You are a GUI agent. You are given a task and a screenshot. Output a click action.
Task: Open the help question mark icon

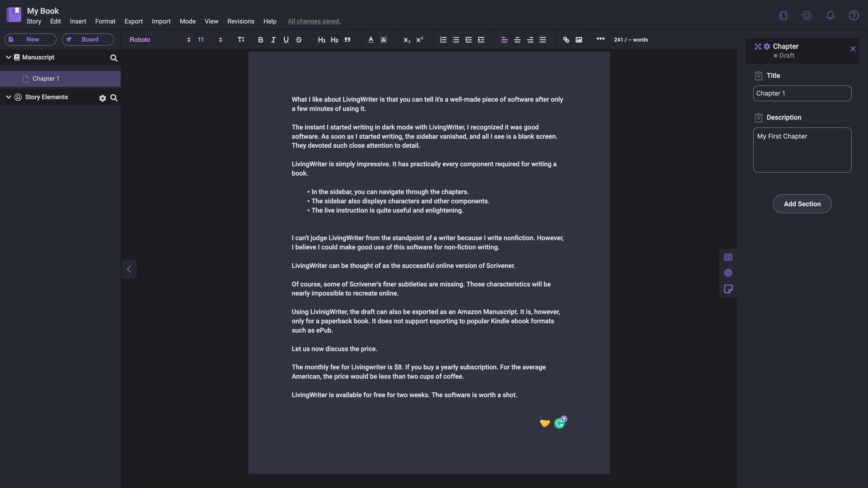point(854,16)
